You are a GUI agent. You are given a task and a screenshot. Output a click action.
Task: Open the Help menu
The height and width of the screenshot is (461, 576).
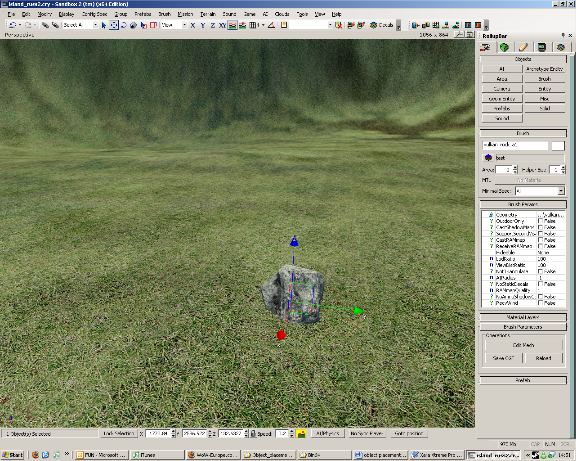(x=336, y=14)
